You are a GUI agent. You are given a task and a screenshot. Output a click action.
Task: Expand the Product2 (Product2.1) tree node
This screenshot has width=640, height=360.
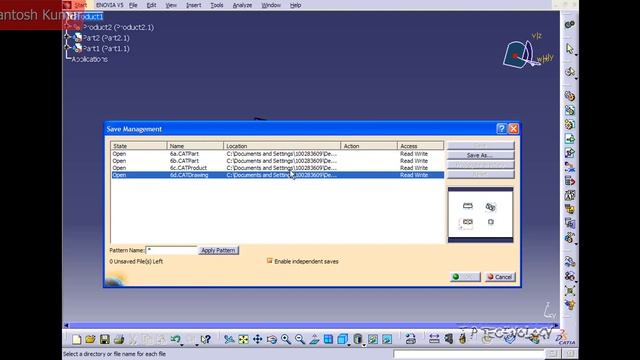coord(67,27)
